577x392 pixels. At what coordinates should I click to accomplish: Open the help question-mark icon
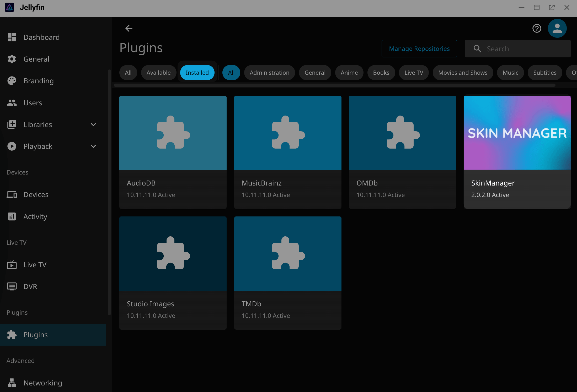point(537,28)
